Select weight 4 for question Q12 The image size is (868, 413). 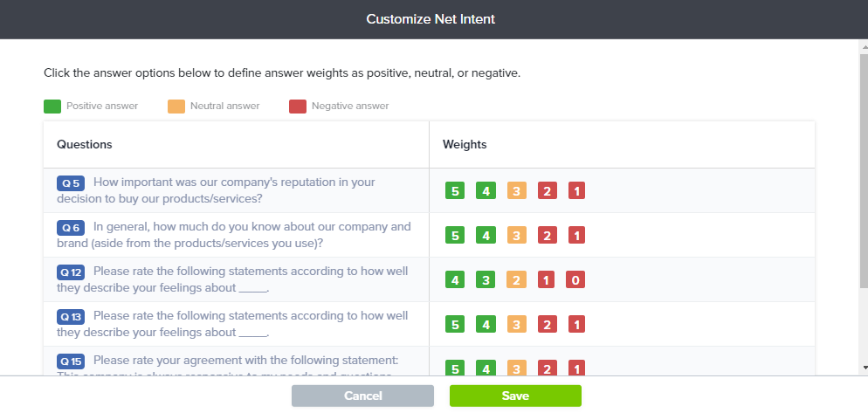(x=454, y=279)
